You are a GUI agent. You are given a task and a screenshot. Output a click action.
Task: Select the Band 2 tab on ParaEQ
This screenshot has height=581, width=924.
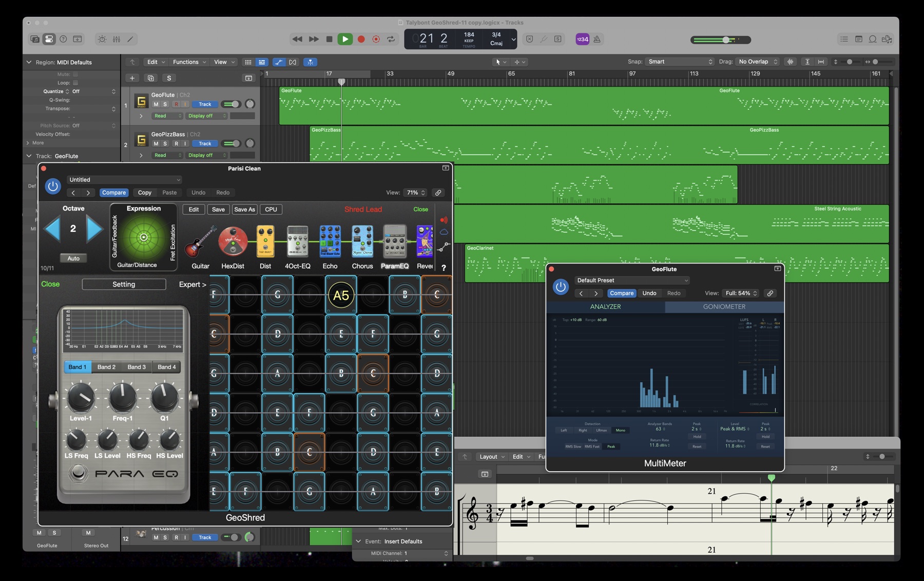click(x=106, y=367)
